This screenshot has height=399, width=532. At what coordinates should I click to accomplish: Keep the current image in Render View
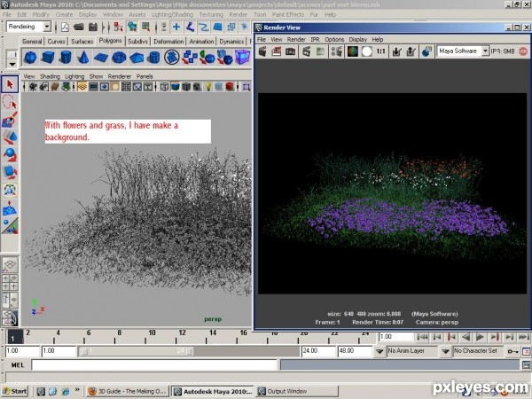(x=396, y=51)
